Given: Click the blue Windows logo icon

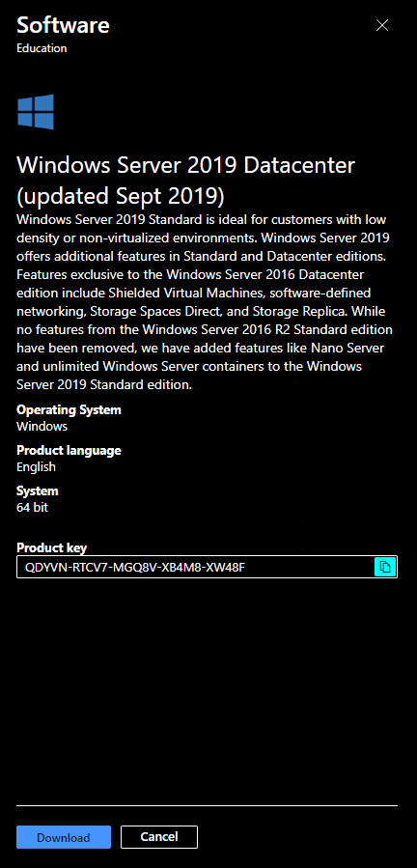Looking at the screenshot, I should point(36,112).
